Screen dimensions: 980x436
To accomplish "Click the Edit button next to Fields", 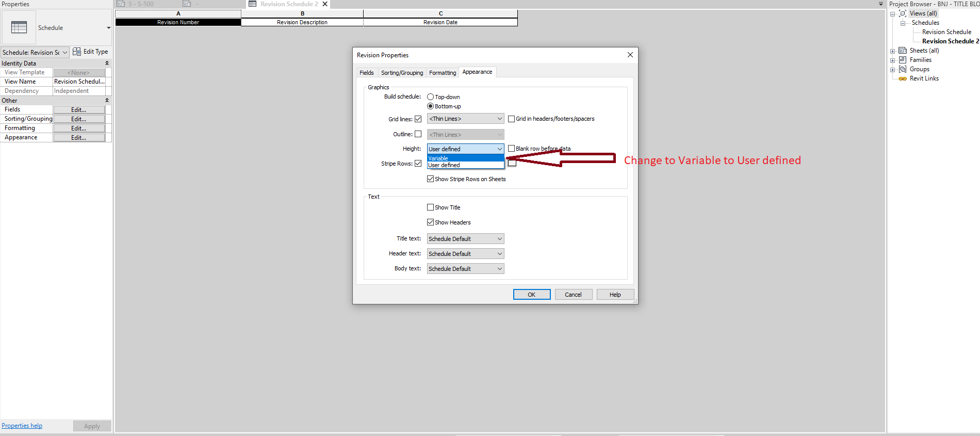I will pyautogui.click(x=79, y=110).
